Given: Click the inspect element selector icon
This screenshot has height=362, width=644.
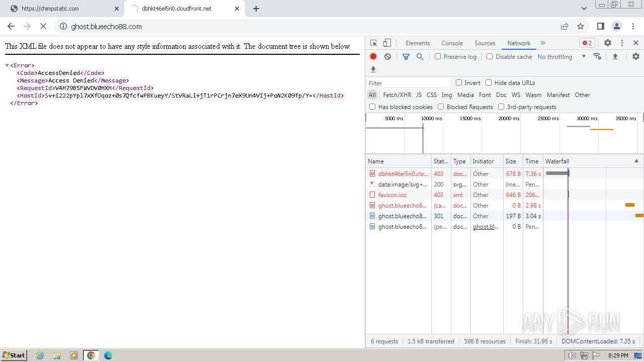Looking at the screenshot, I should [x=373, y=43].
